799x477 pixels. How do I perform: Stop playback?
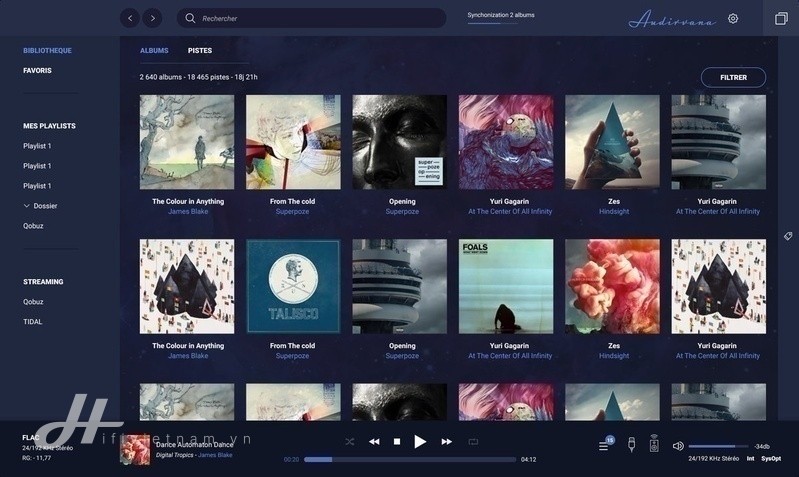(397, 441)
